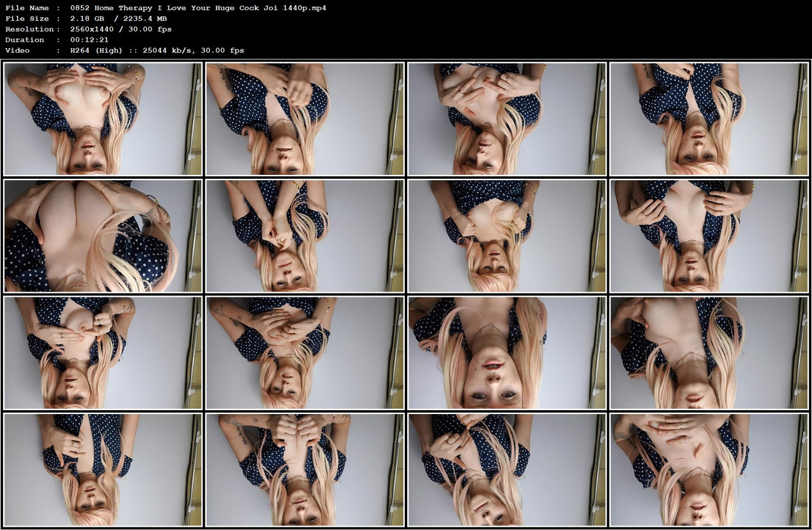Image resolution: width=812 pixels, height=530 pixels.
Task: Open the last thumbnail in the top row
Action: [710, 119]
